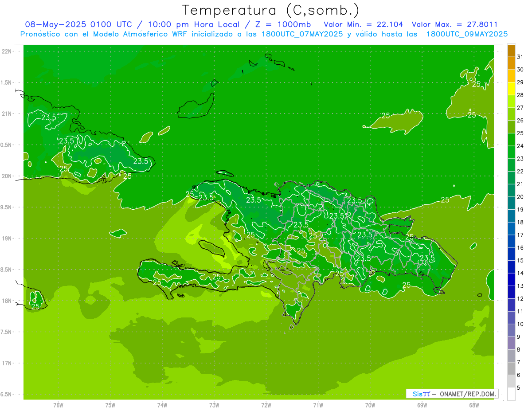Click the colorbar label "12"
This screenshot has width=532, height=411.
coord(520,299)
